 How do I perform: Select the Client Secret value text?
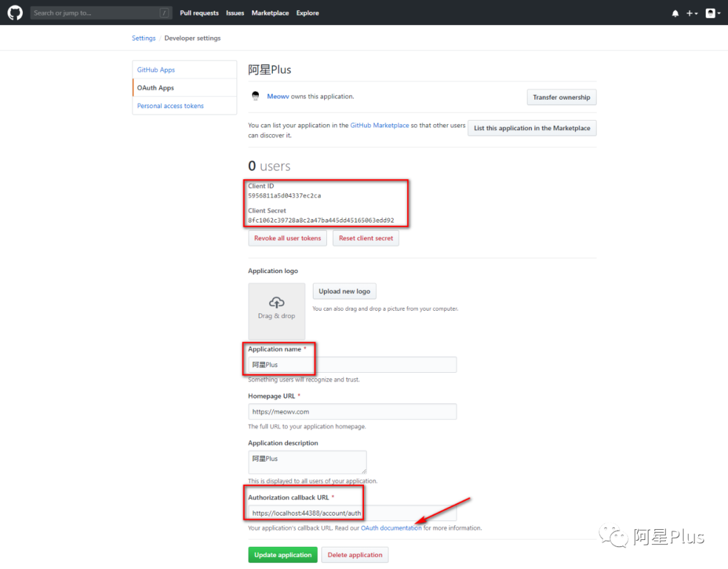pyautogui.click(x=321, y=220)
